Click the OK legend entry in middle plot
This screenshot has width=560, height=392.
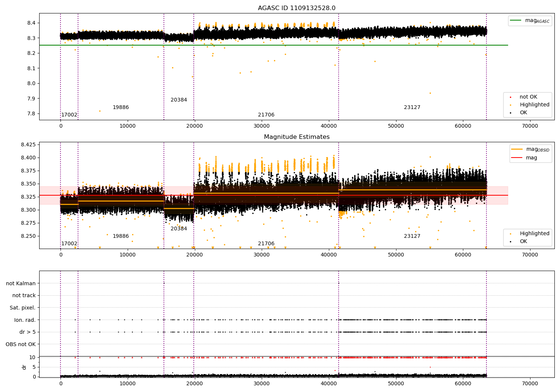point(523,242)
